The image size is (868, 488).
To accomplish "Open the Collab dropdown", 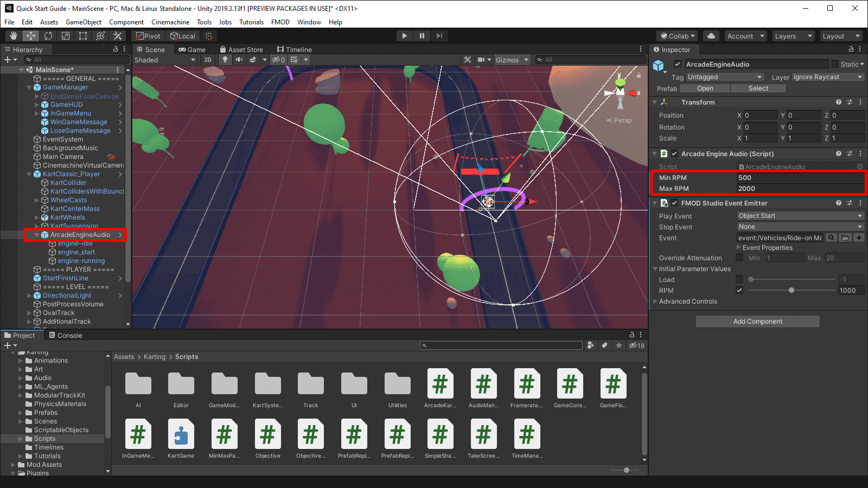I will [678, 36].
